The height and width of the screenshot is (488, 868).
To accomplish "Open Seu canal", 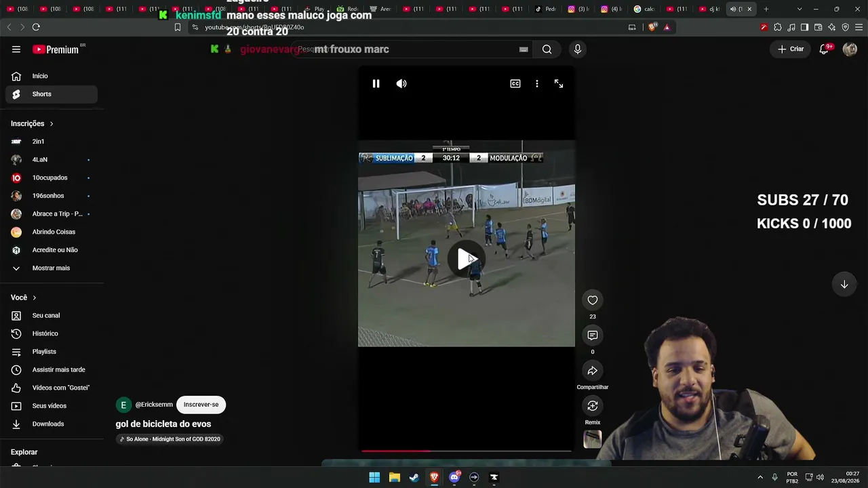I will pos(52,315).
